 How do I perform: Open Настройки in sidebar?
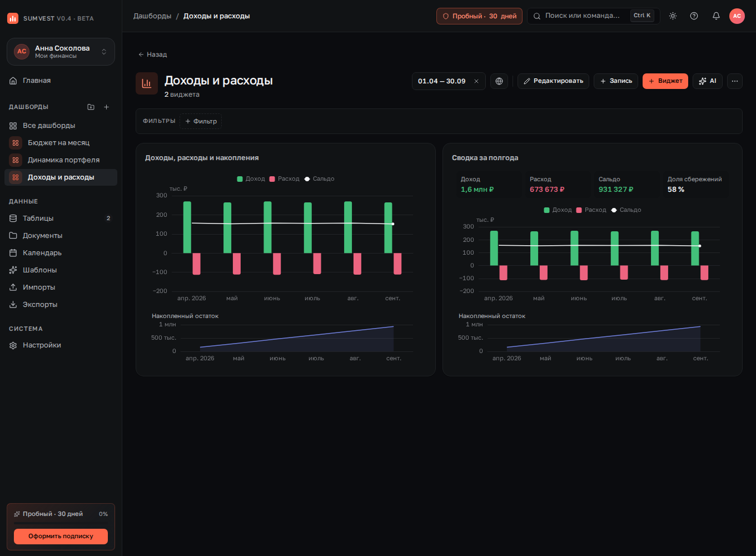click(61, 345)
